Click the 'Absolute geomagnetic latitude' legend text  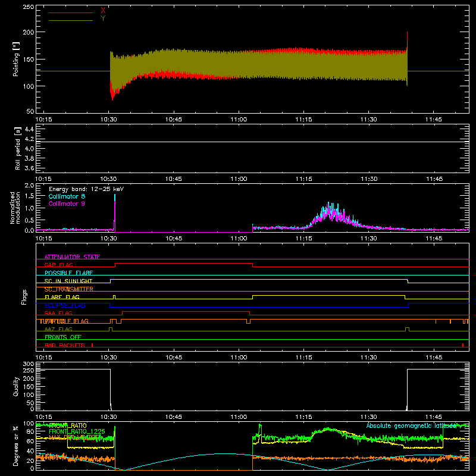(411, 425)
